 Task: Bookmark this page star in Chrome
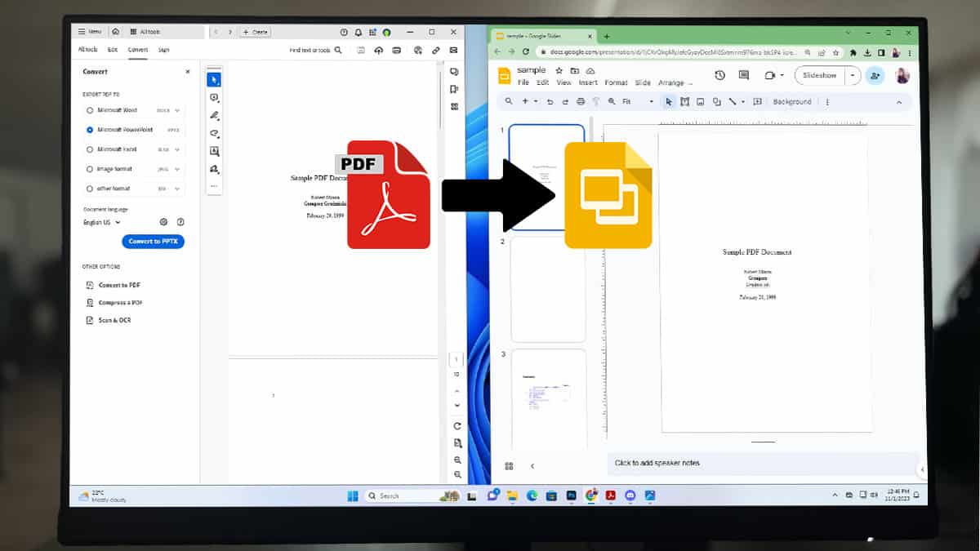pyautogui.click(x=835, y=52)
